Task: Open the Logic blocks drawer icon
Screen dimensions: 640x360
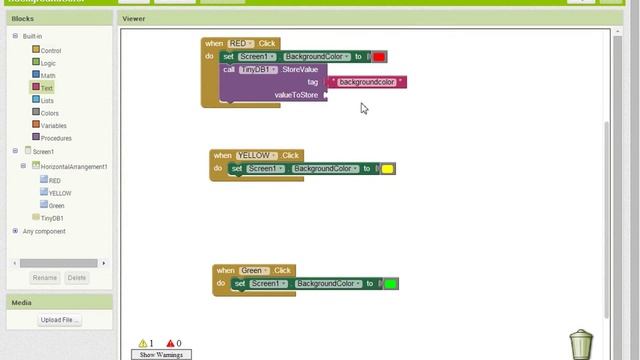Action: coord(36,62)
